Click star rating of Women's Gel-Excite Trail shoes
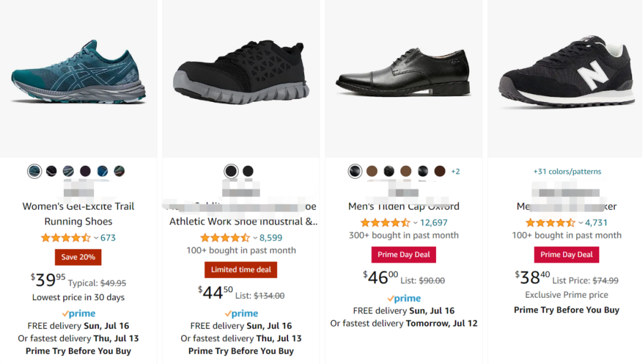Viewport: 643px width, 364px height. point(65,238)
